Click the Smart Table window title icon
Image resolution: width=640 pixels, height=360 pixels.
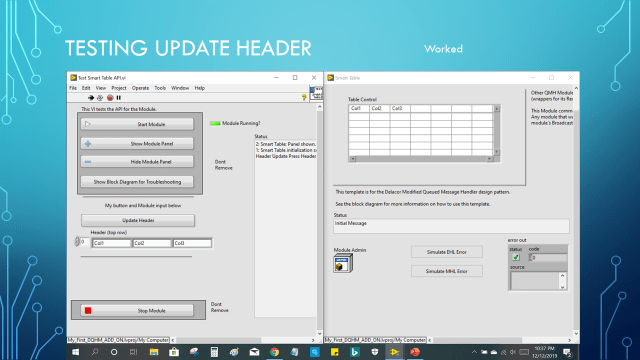(331, 78)
